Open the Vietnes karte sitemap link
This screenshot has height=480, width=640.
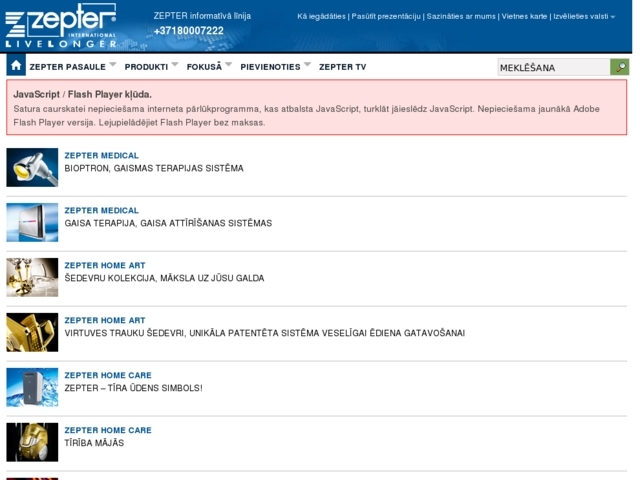(x=524, y=17)
